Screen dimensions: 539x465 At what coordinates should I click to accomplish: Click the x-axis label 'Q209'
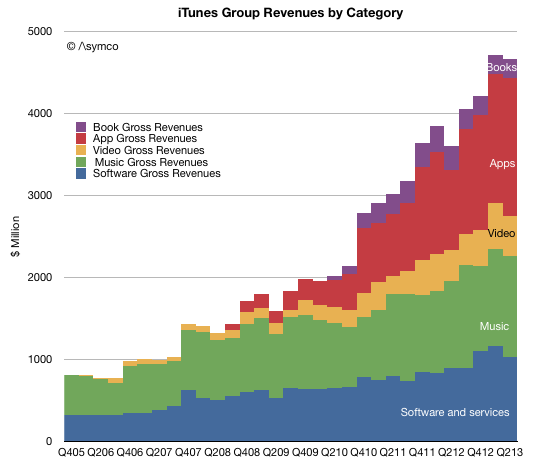tap(276, 452)
